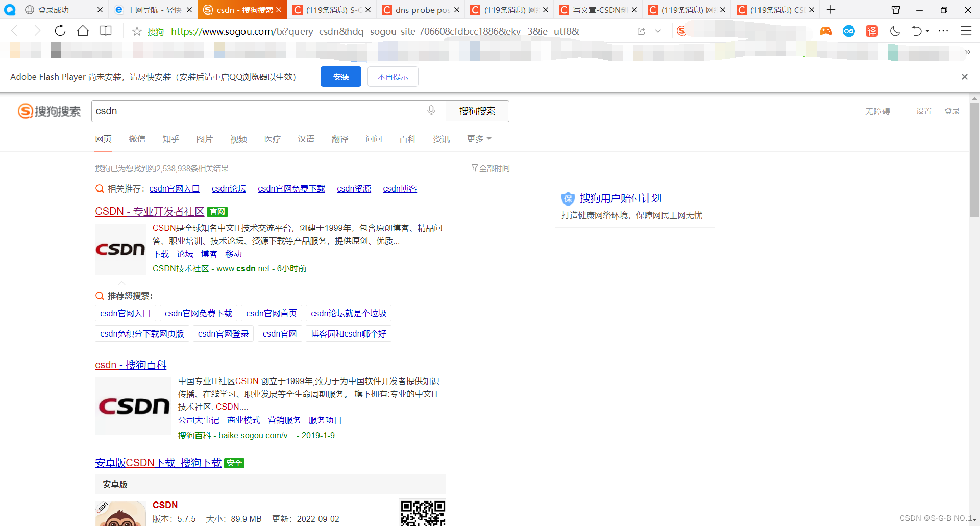Open the three-dot more tools menu
The height and width of the screenshot is (526, 980).
click(943, 31)
